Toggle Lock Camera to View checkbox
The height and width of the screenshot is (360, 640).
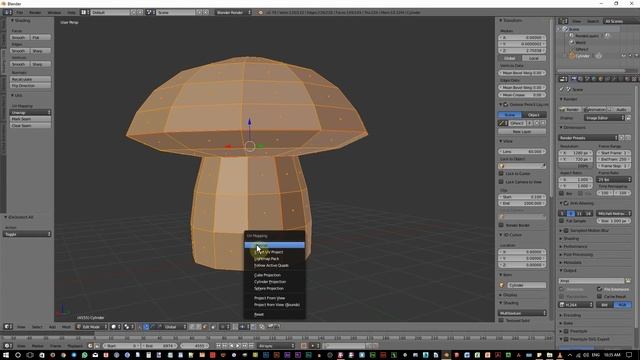[x=501, y=182]
